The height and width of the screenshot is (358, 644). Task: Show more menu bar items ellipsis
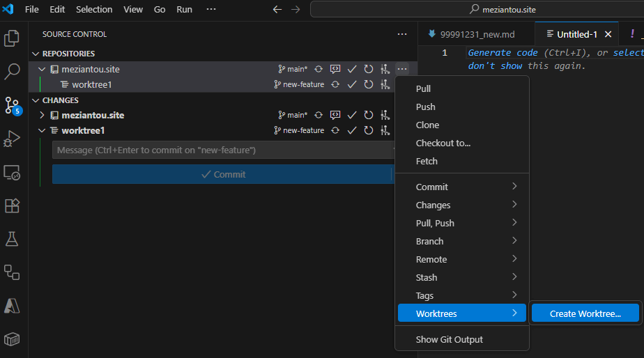pyautogui.click(x=211, y=9)
